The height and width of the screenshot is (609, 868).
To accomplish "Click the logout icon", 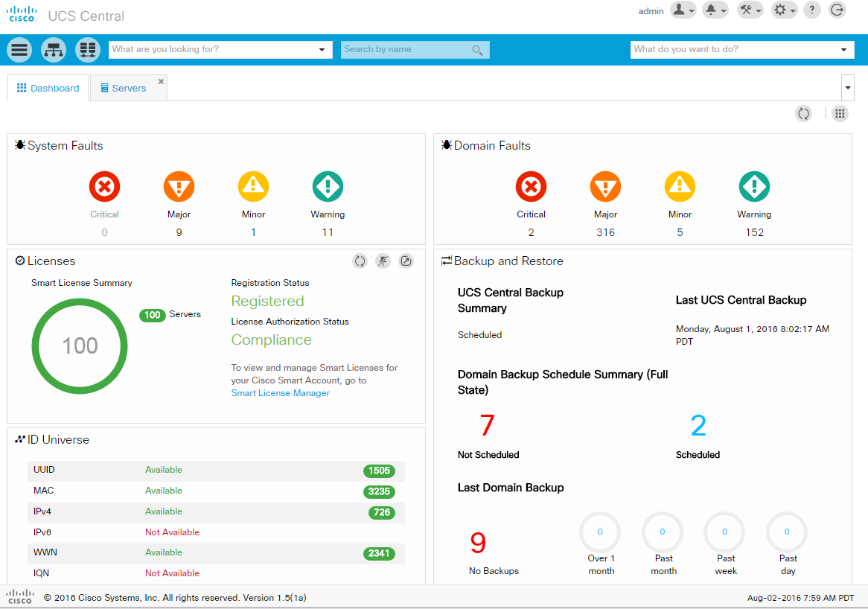I will [x=837, y=10].
